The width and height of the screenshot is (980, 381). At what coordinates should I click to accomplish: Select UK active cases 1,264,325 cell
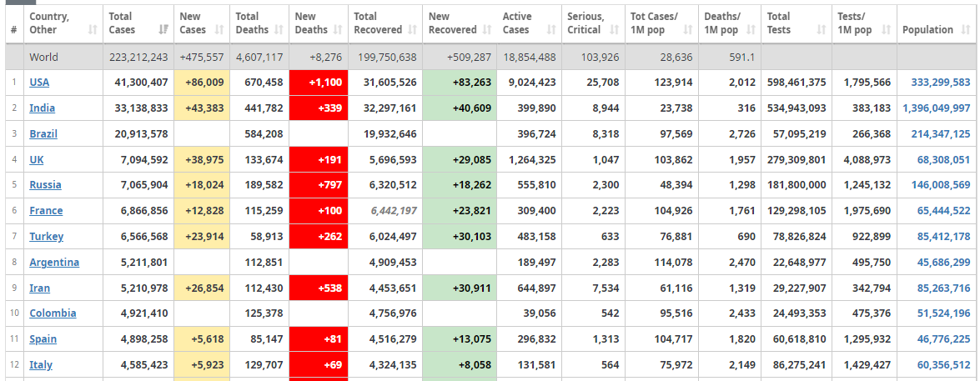tap(529, 159)
